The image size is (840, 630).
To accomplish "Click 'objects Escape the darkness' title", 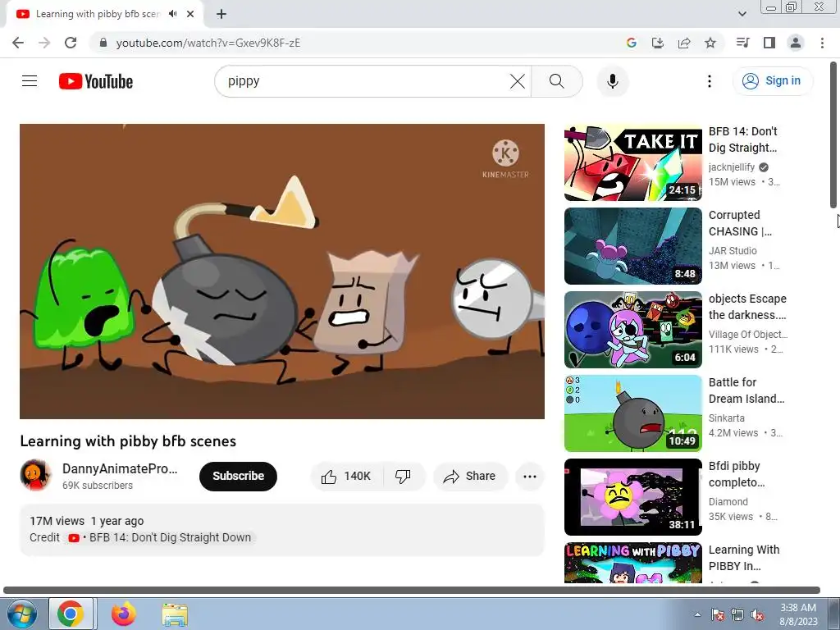I will pos(747,307).
